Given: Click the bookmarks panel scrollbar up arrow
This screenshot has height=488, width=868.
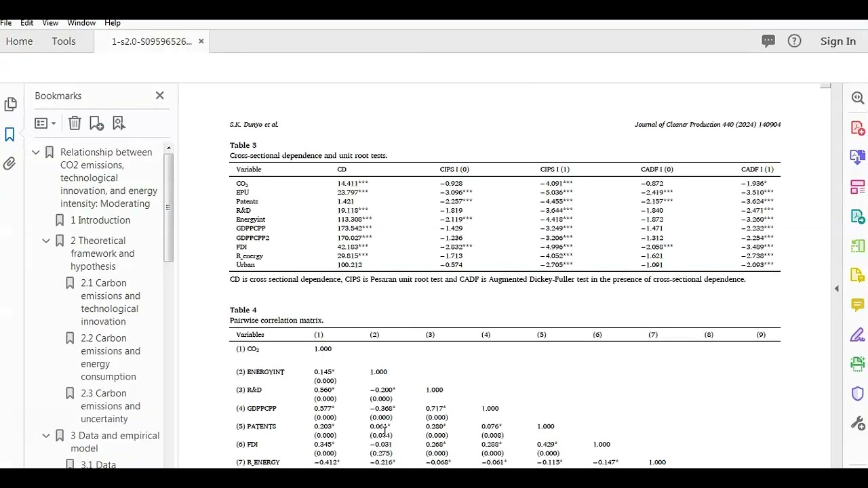Looking at the screenshot, I should (168, 148).
